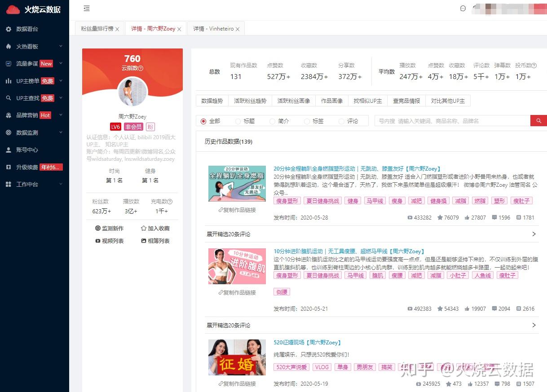Click 复制作品链接 under first video

tap(237, 210)
